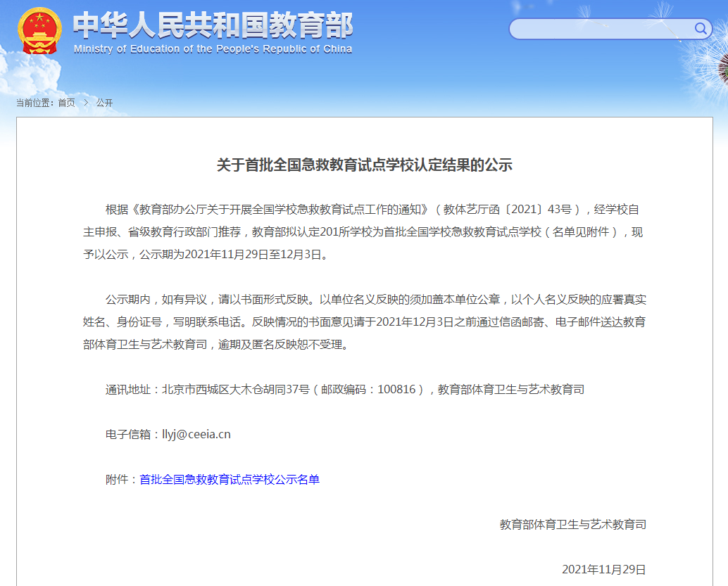Viewport: 728px width, 586px height.
Task: Click the llyj@ceeia.cn email address
Action: click(x=196, y=434)
